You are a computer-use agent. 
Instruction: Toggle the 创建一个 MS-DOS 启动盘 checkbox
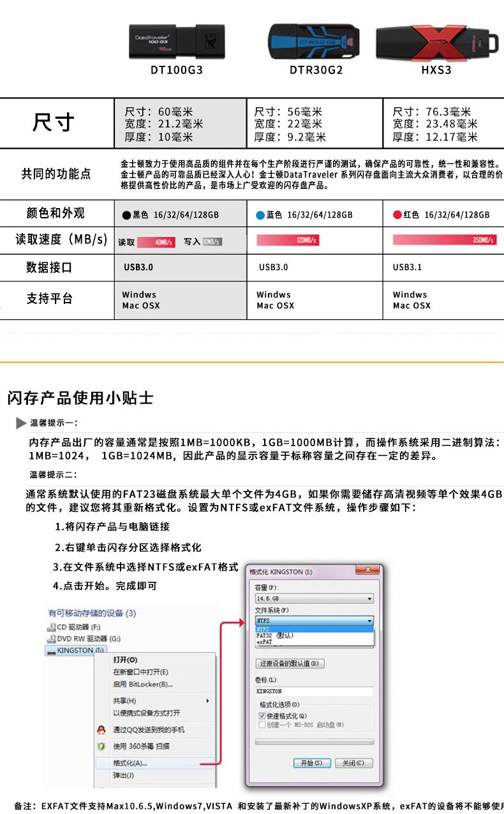[262, 725]
